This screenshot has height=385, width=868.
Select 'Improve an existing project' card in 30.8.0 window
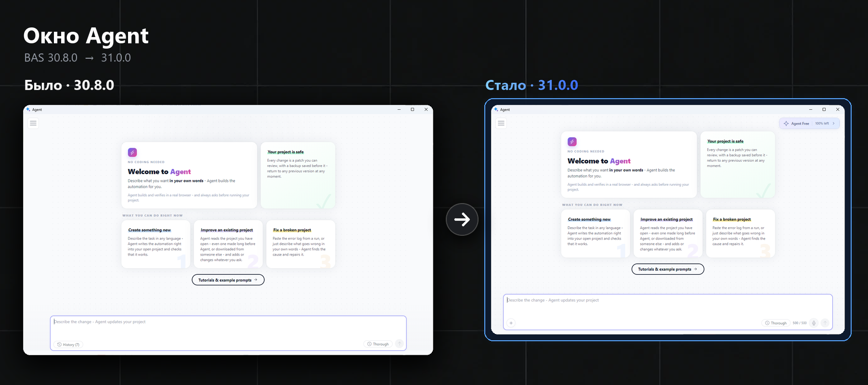[228, 244]
